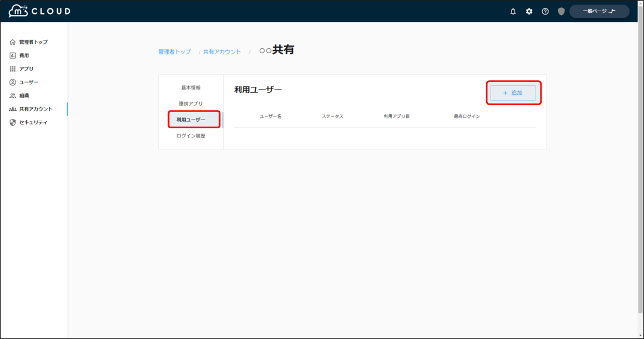
Task: Click the home icon beside 管理者トップ
Action: (x=13, y=42)
